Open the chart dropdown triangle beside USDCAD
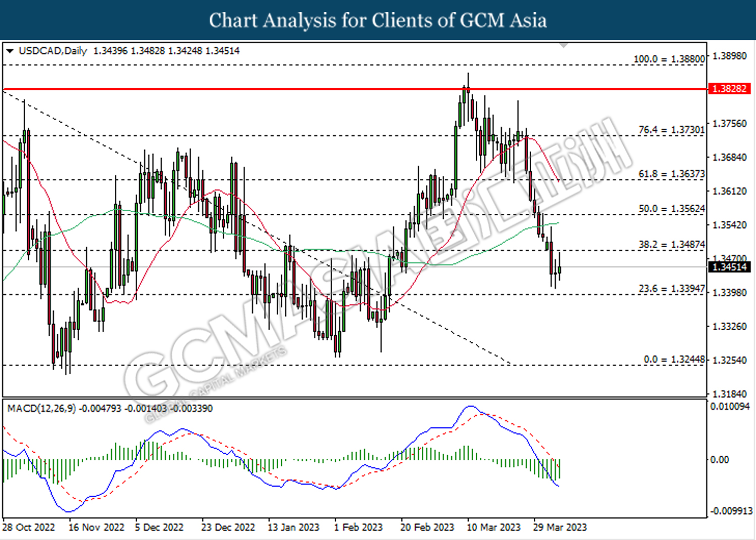Viewport: 756px width, 540px height. coord(10,51)
